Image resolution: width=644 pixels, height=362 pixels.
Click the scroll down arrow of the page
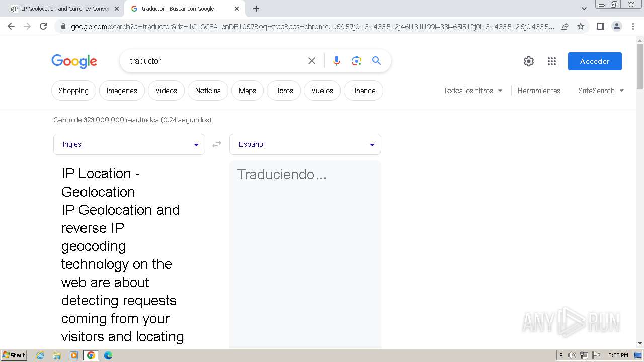click(640, 343)
